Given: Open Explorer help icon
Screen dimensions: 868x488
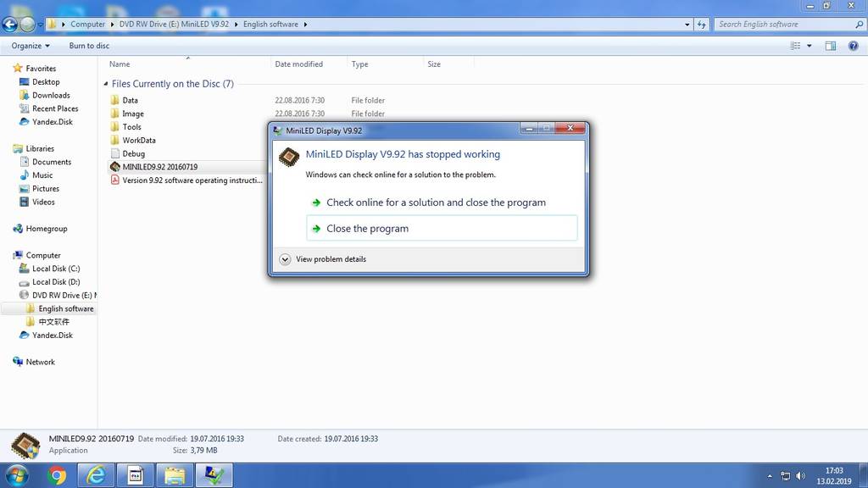Looking at the screenshot, I should 853,46.
